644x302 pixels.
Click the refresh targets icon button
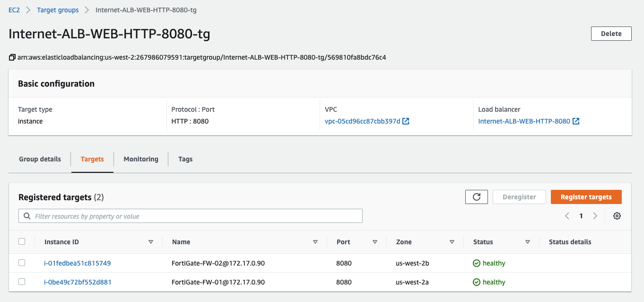click(476, 197)
